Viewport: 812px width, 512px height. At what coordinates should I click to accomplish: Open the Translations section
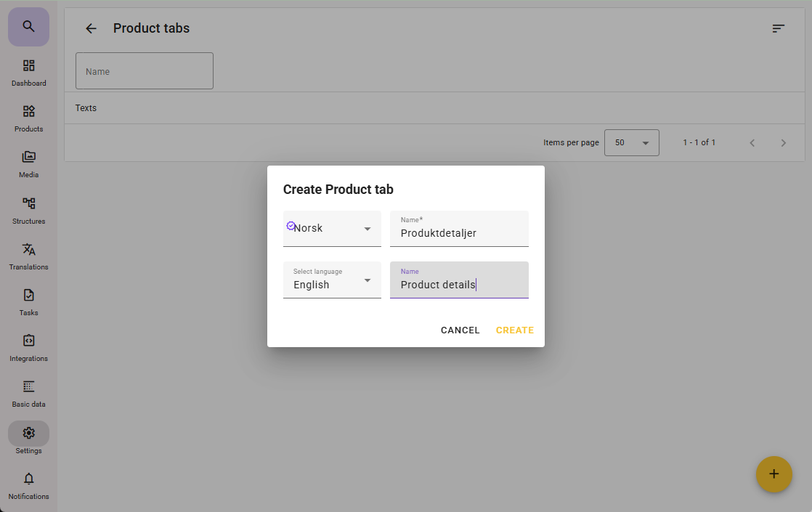tap(28, 256)
